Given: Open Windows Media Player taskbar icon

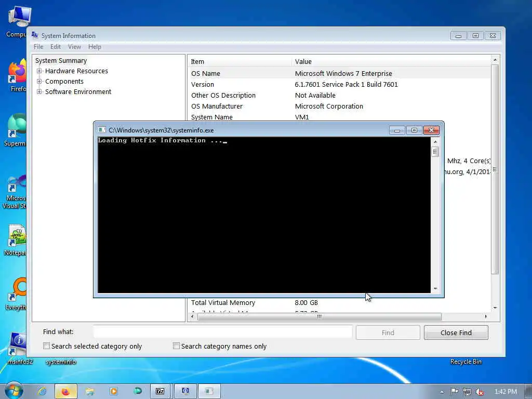Looking at the screenshot, I should (x=114, y=391).
